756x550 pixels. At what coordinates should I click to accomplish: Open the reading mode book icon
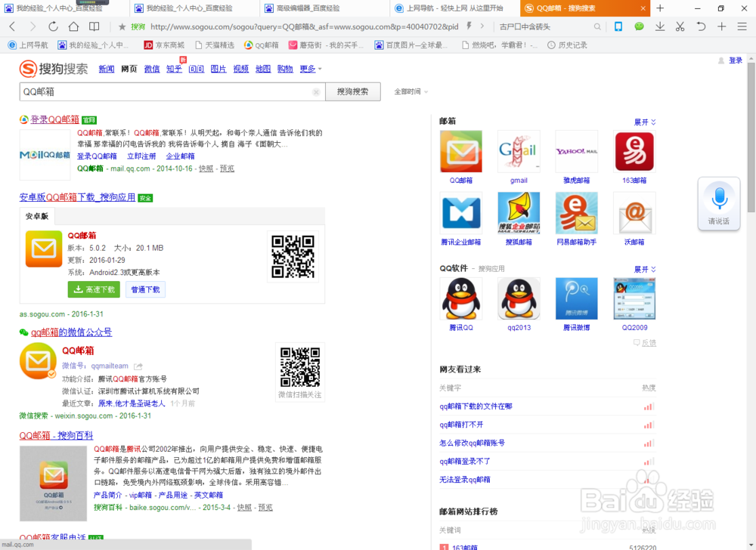(94, 26)
